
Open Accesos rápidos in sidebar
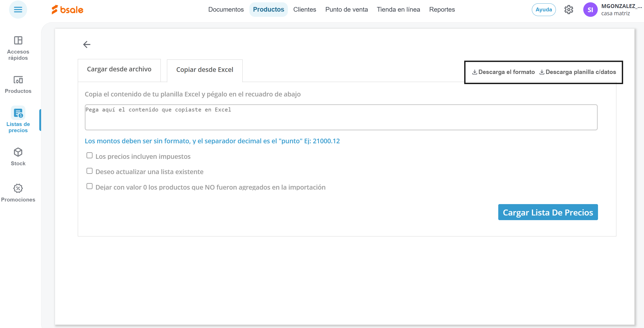tap(18, 48)
